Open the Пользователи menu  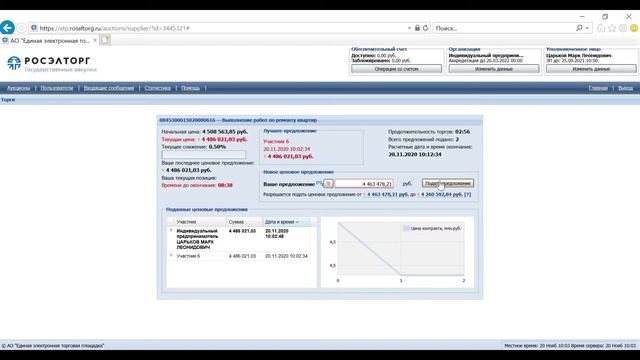click(x=57, y=88)
